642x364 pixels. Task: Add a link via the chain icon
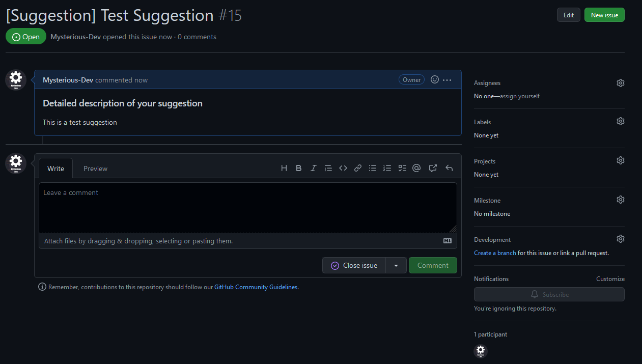click(358, 168)
